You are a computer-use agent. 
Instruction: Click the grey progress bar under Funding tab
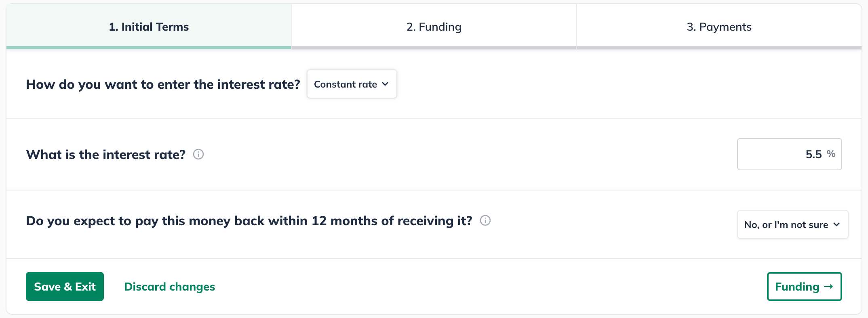coord(434,48)
